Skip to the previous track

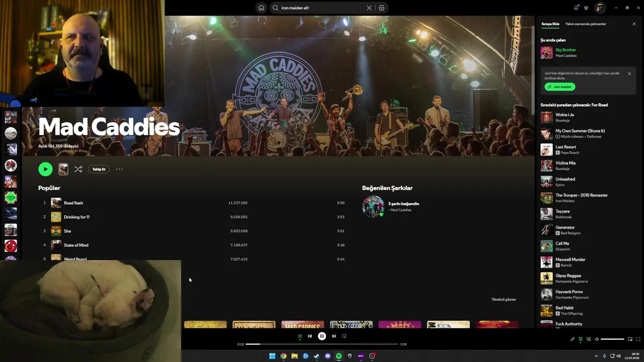point(310,336)
